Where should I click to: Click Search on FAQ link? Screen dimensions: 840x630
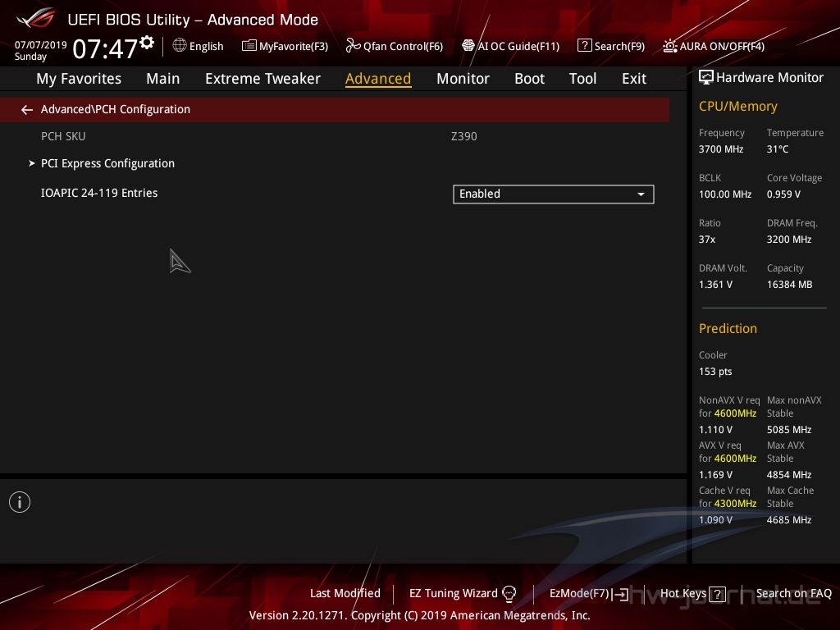pyautogui.click(x=793, y=593)
